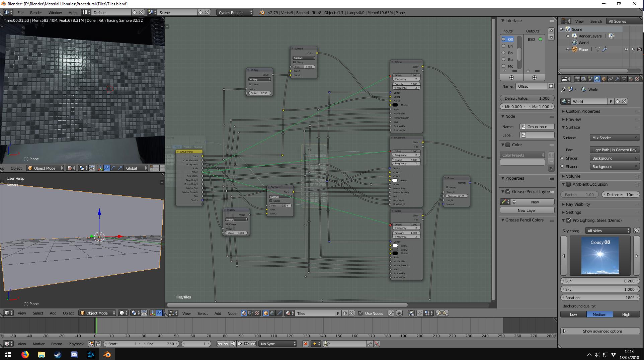Screen dimensions: 644x360
Task: Open the Render properties tab (camera icon)
Action: pos(577,79)
